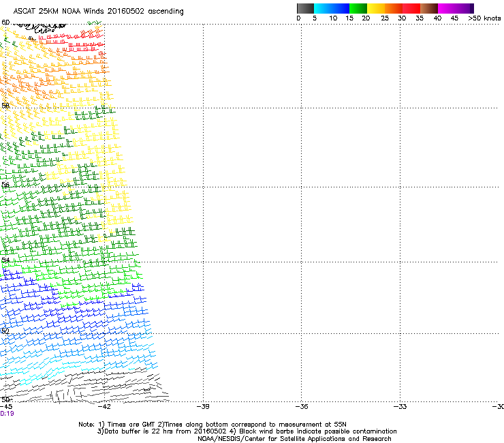Click the latitude label '56'
The height and width of the screenshot is (443, 504).
5,185
